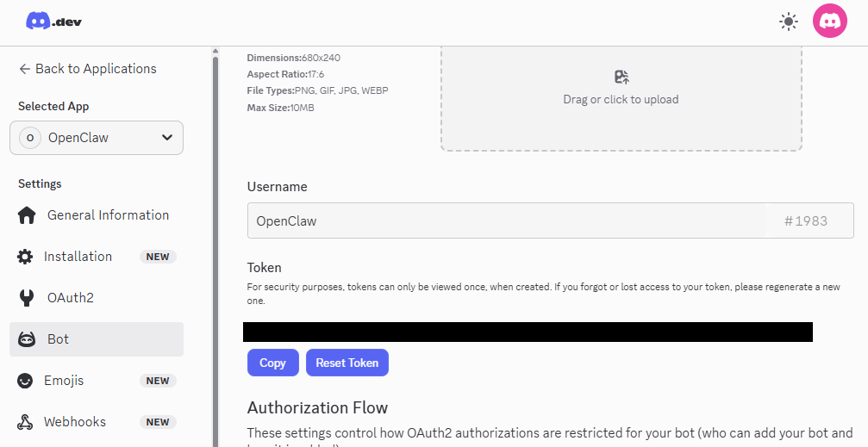The width and height of the screenshot is (868, 447).
Task: Go to the OAuth2 settings page
Action: pos(71,298)
